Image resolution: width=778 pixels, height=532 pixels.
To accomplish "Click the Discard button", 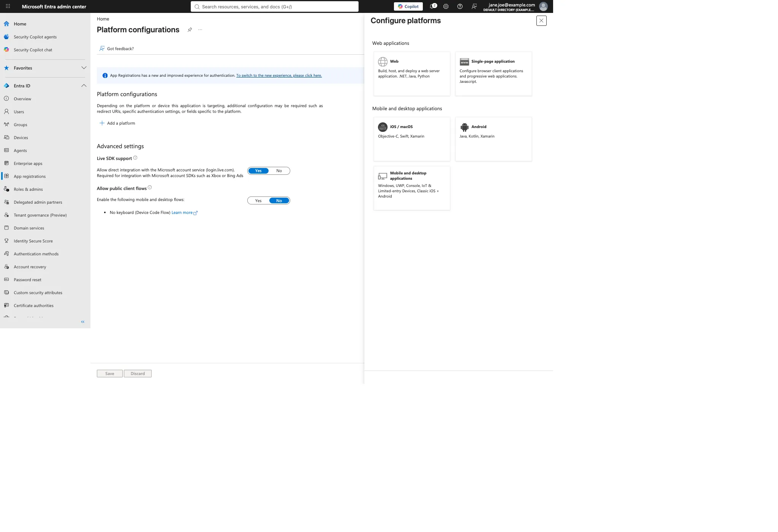I will [x=138, y=374].
